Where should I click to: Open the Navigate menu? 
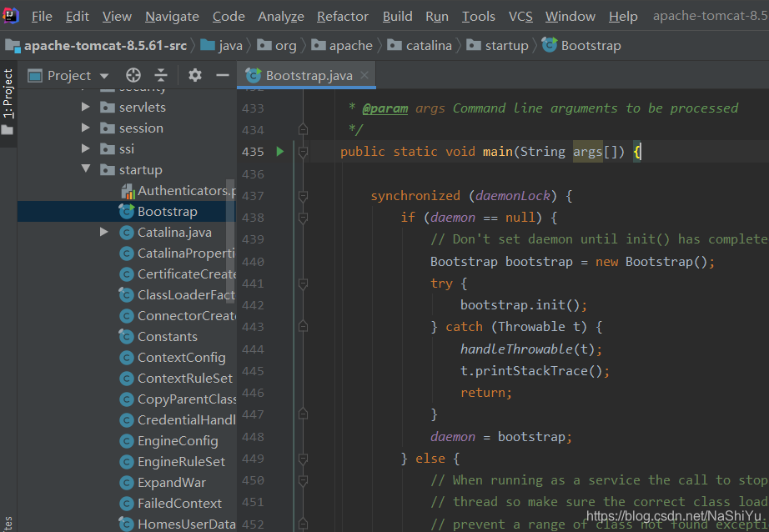tap(172, 17)
